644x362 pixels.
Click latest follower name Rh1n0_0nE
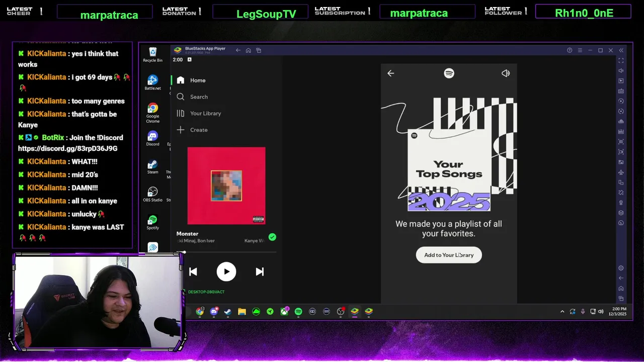tap(584, 13)
